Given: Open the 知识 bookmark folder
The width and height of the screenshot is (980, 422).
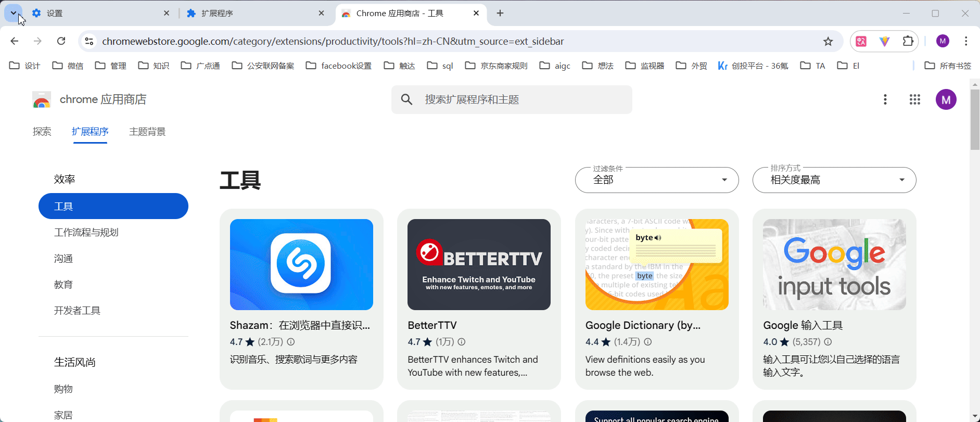Looking at the screenshot, I should [x=154, y=66].
